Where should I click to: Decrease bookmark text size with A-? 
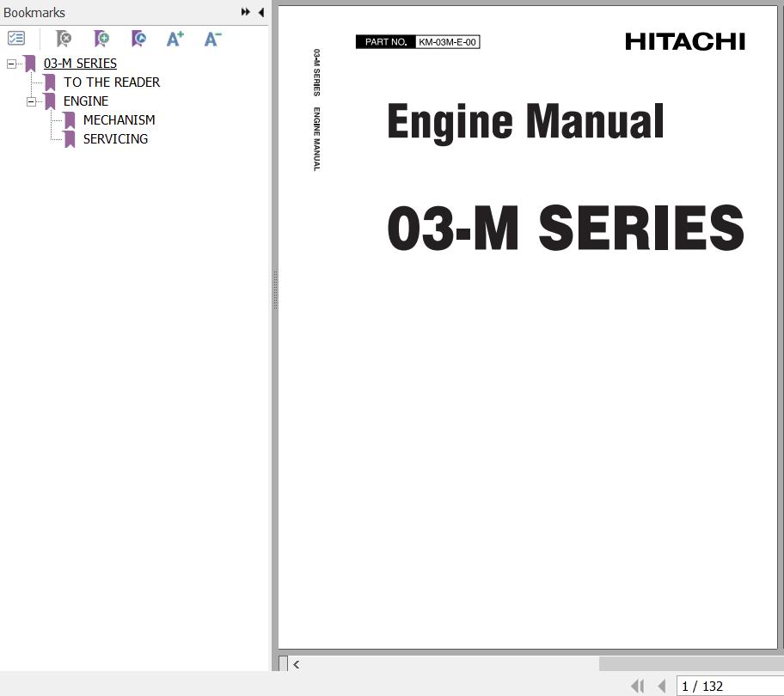click(x=212, y=39)
